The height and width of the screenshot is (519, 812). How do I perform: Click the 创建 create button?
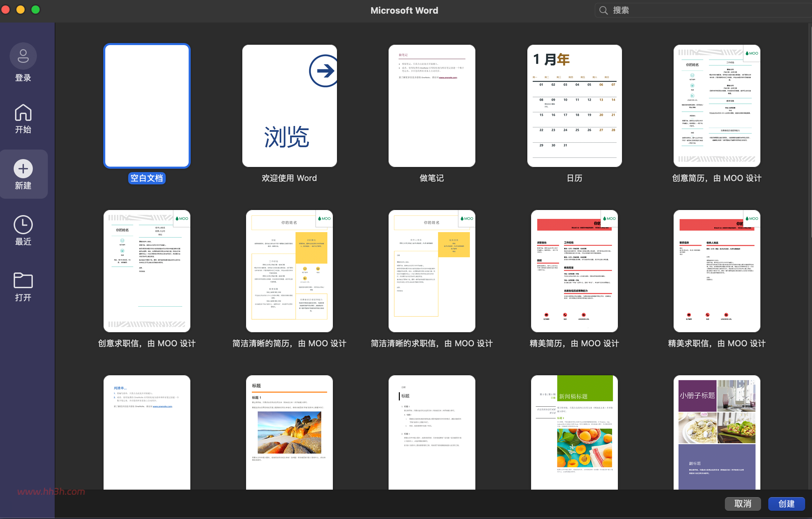(x=787, y=504)
